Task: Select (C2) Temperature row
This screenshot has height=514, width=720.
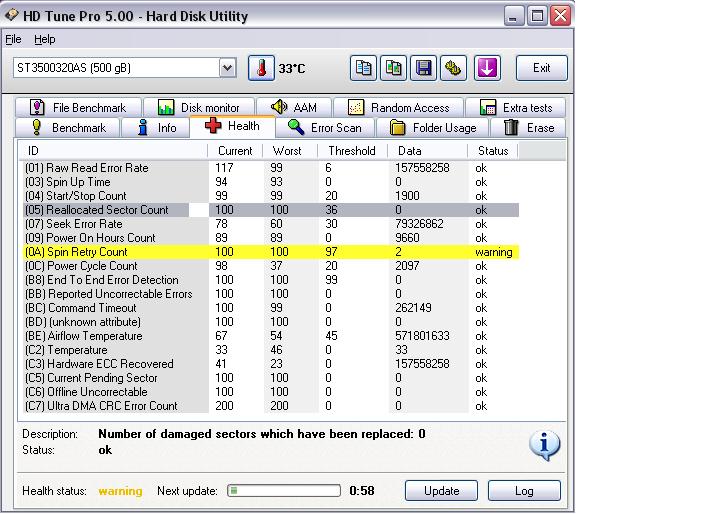Action: coord(271,350)
